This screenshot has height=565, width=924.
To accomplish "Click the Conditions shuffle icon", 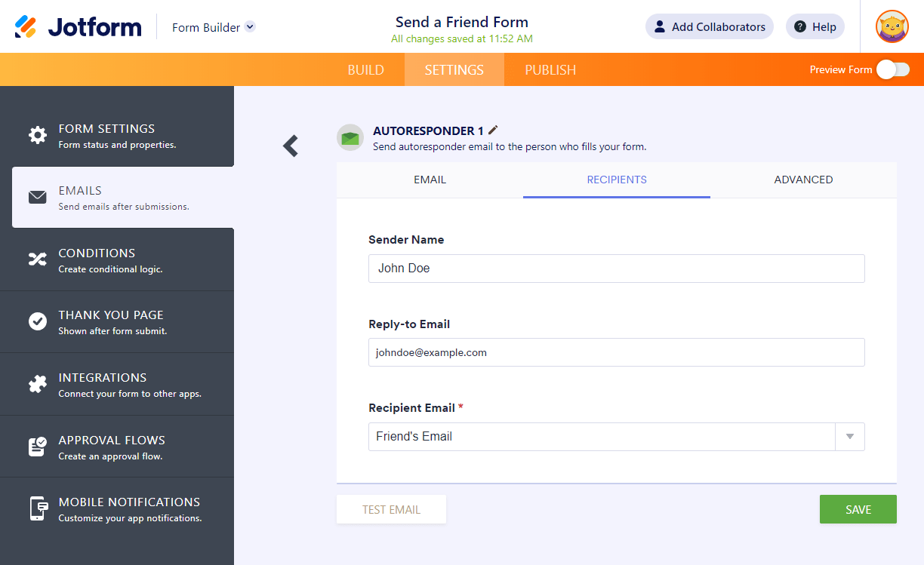I will click(37, 259).
